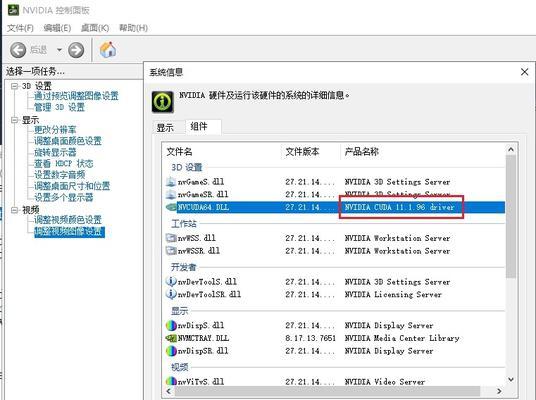
Task: Select NVIDIA CUDA 11.1.96 driver text
Action: coord(399,207)
